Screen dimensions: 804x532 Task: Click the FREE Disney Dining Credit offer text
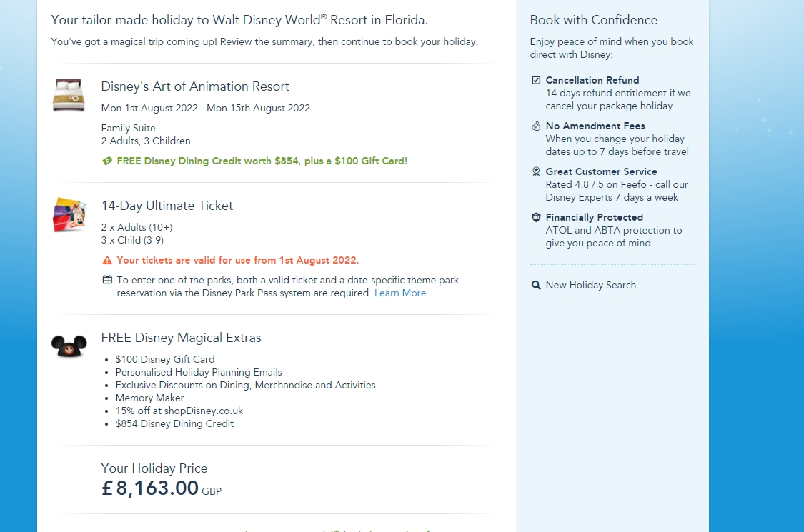coord(262,161)
